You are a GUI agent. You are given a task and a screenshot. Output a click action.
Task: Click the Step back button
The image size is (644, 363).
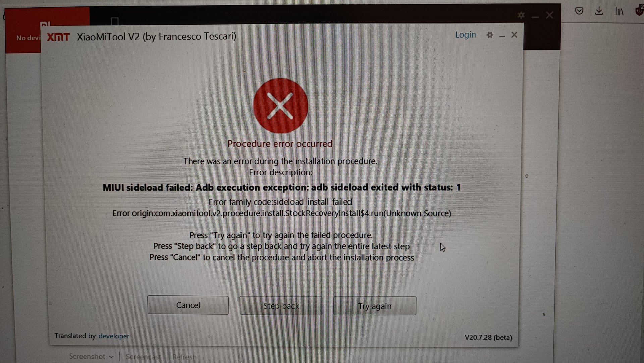[x=281, y=306]
